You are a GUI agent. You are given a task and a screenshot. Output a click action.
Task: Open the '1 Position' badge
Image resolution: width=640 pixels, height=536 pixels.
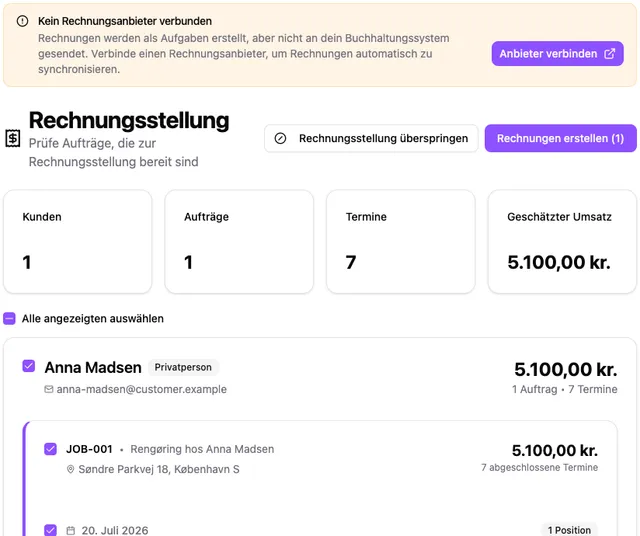pyautogui.click(x=569, y=530)
